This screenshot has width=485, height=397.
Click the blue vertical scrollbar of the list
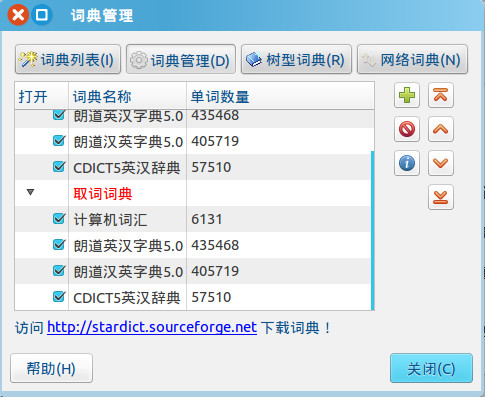372,230
